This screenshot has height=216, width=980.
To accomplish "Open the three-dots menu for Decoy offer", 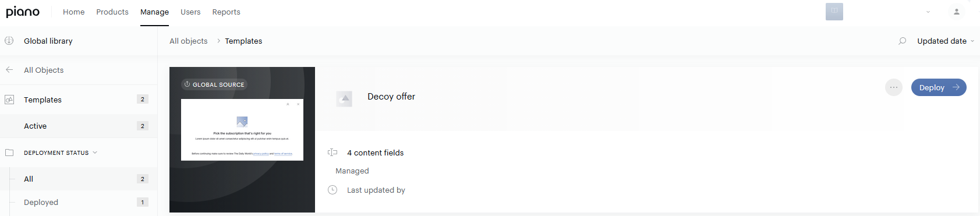I will tap(893, 87).
